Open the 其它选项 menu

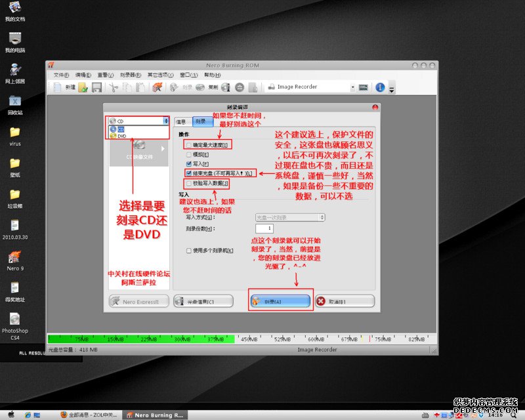(x=160, y=75)
